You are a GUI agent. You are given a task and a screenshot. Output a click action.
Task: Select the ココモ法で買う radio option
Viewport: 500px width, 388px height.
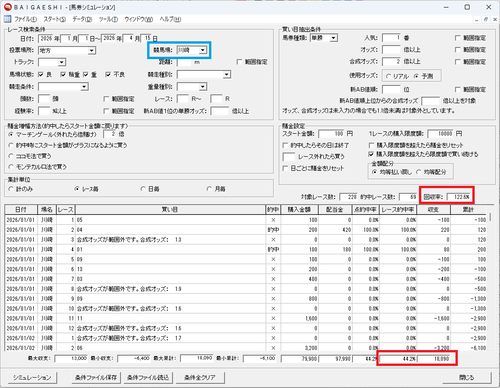[x=11, y=156]
